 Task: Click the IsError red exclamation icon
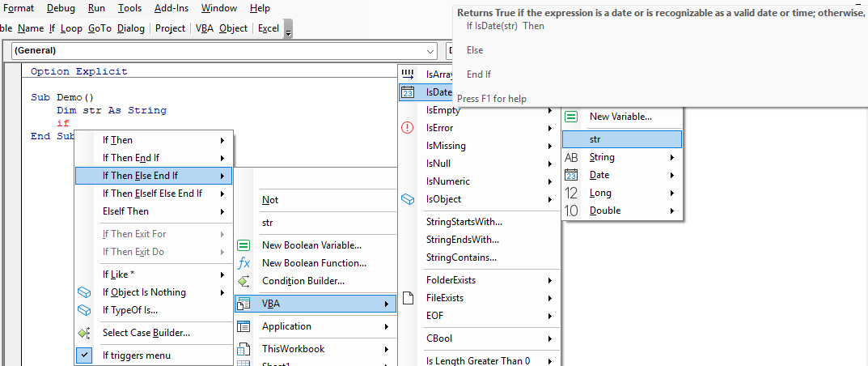(408, 128)
